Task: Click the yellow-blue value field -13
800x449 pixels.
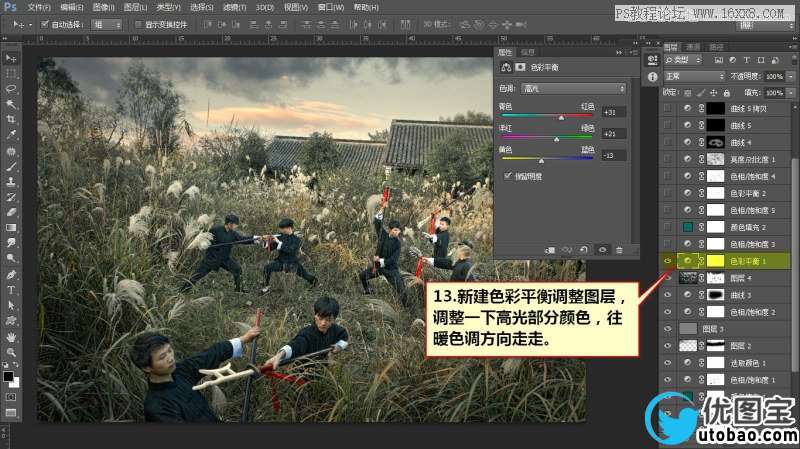Action: [613, 156]
